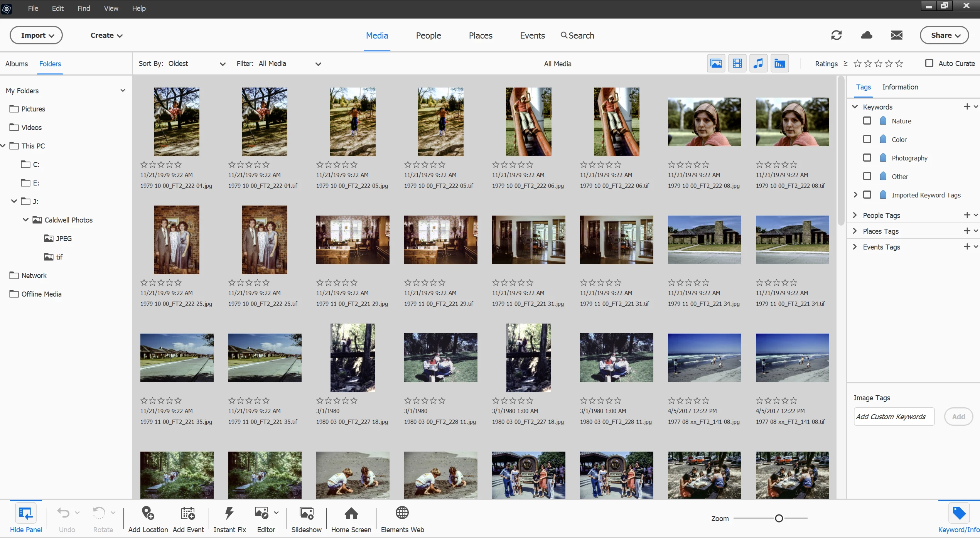
Task: Open Elements Web globe icon
Action: coord(402,513)
